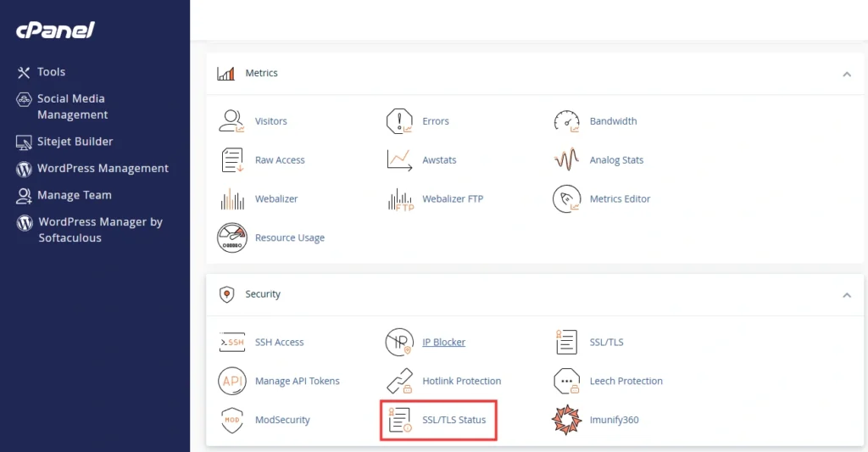Click the Metrics Editor icon
Image resolution: width=868 pixels, height=452 pixels.
pyautogui.click(x=566, y=198)
